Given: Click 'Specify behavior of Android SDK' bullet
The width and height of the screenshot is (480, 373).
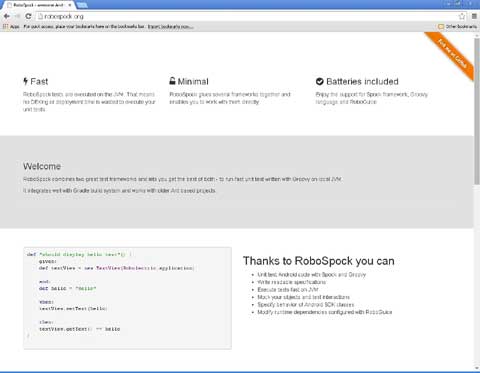Looking at the screenshot, I should [306, 305].
